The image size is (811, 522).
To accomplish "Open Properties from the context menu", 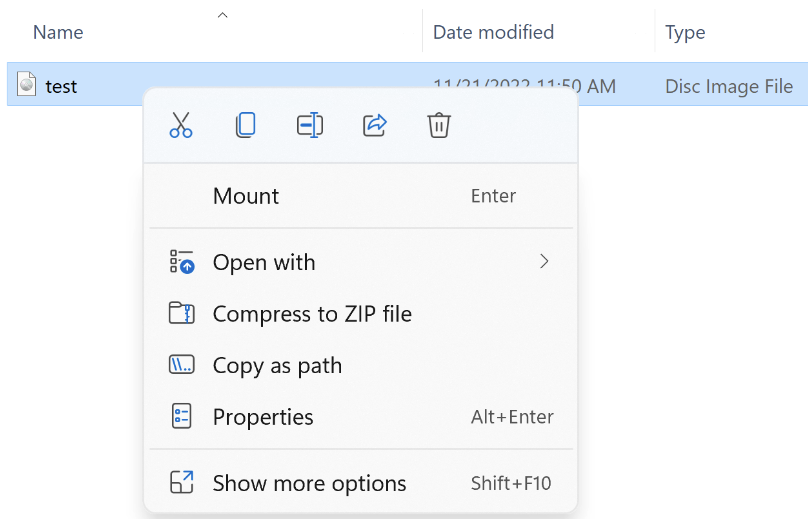I will tap(263, 417).
